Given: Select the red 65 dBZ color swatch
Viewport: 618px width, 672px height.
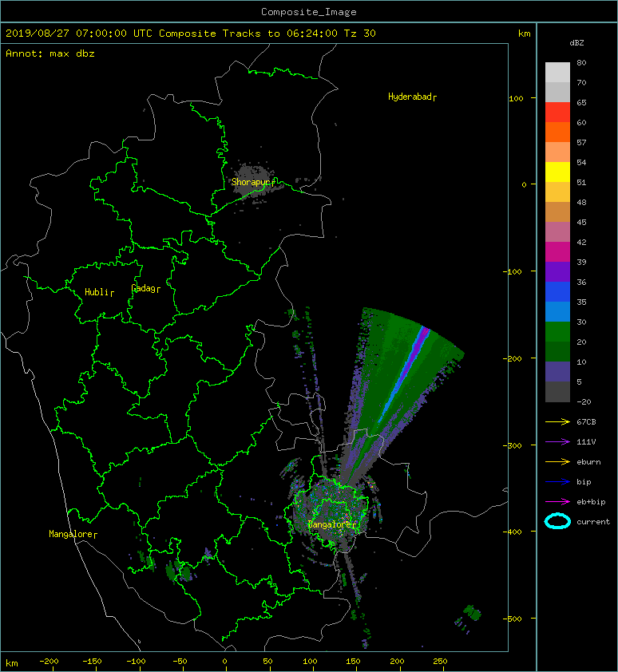Looking at the screenshot, I should point(557,112).
